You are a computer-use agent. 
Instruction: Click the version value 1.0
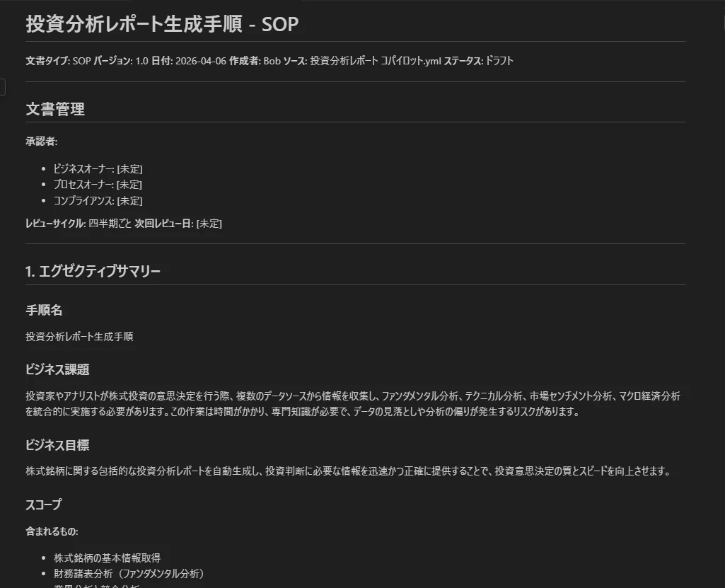point(141,61)
